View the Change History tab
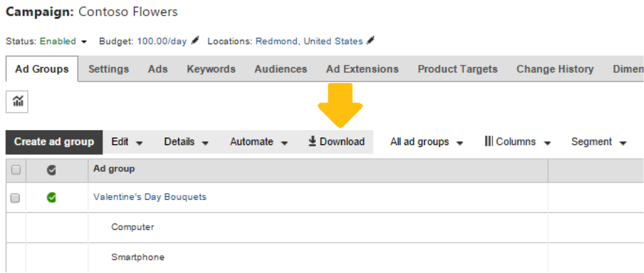 pos(555,69)
